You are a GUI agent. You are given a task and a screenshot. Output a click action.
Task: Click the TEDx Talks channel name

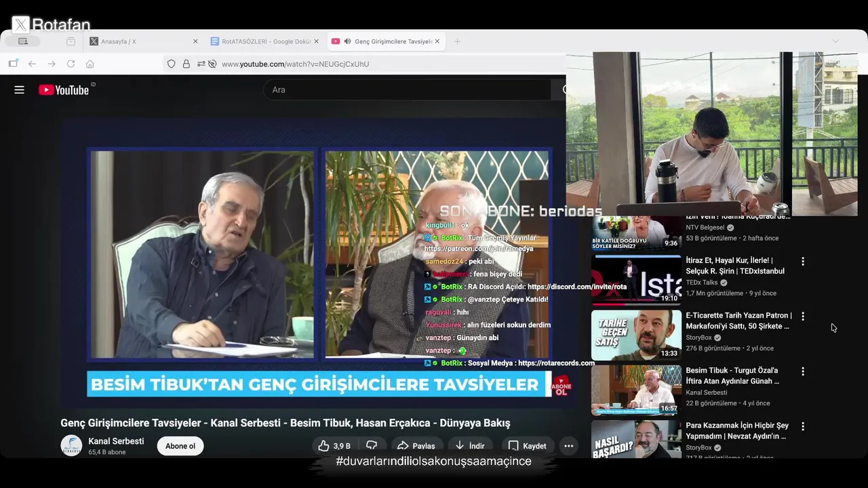pyautogui.click(x=701, y=283)
